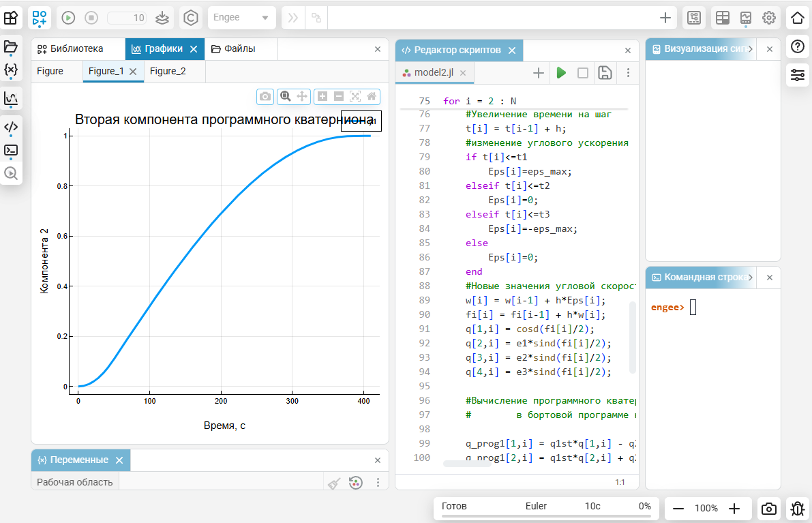Zoom out the plot with minus icon
Screen dimensions: 812x523
[x=339, y=96]
